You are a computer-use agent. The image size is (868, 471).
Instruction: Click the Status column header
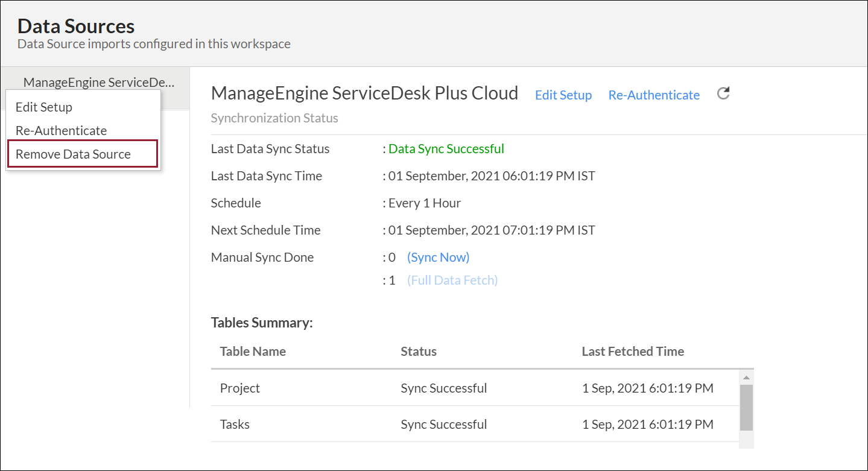coord(419,352)
